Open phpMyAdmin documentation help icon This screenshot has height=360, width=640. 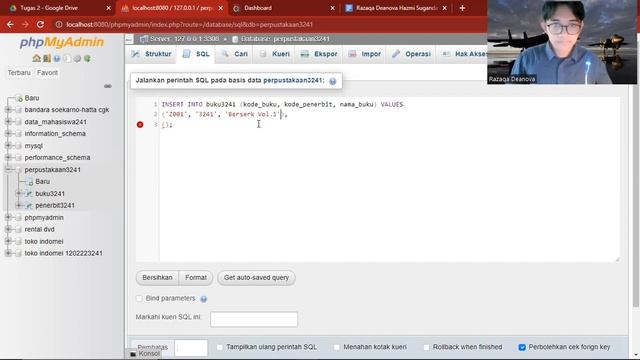(x=57, y=58)
